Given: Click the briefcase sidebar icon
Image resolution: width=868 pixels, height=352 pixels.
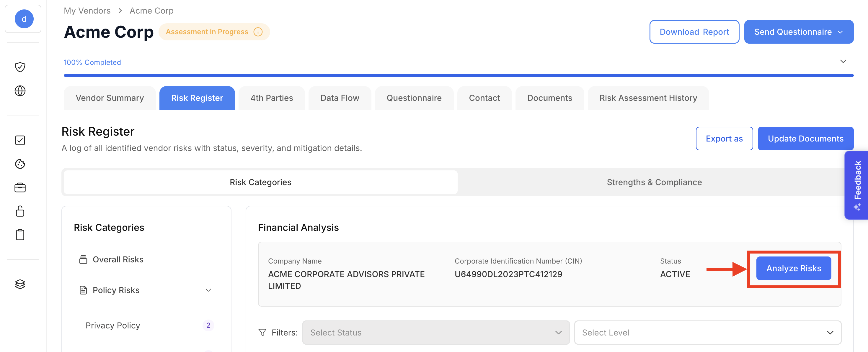Looking at the screenshot, I should coord(20,187).
